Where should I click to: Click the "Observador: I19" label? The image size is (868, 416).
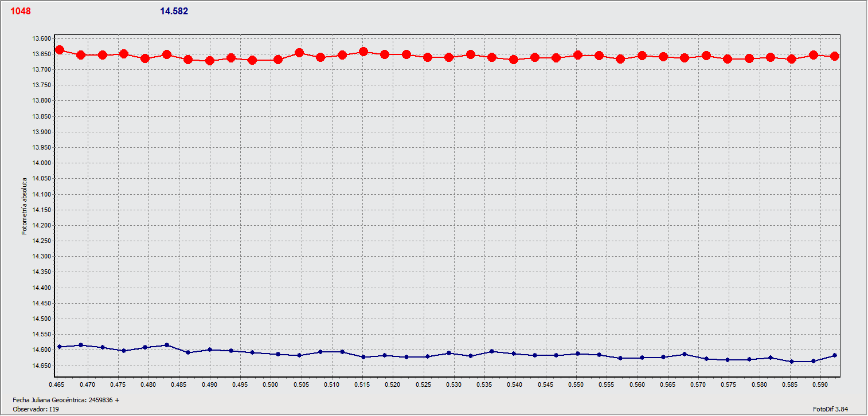[36, 409]
